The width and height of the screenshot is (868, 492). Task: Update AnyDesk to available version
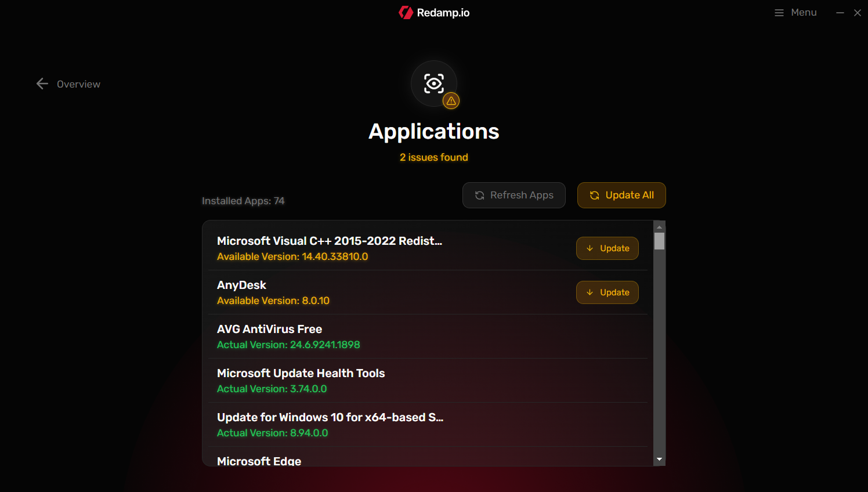(x=607, y=292)
